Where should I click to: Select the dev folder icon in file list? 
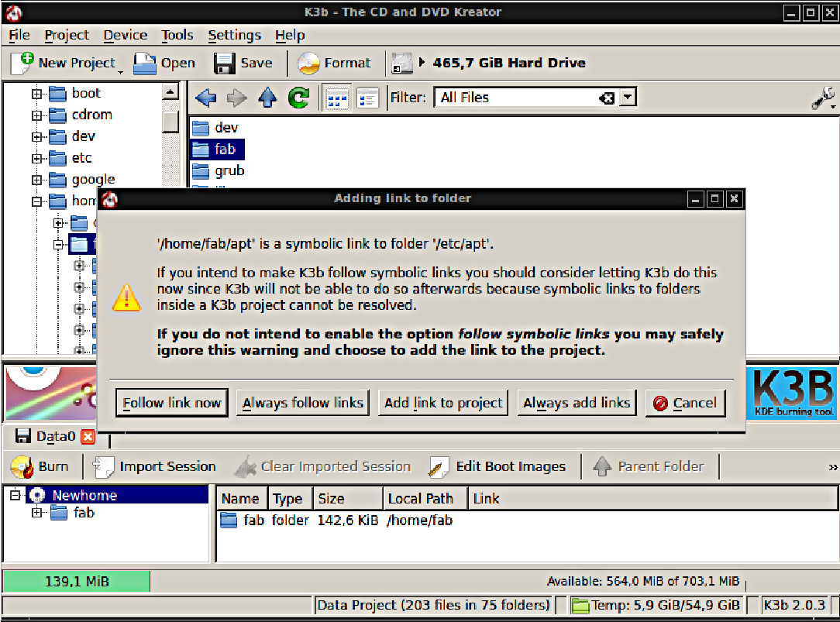(201, 128)
